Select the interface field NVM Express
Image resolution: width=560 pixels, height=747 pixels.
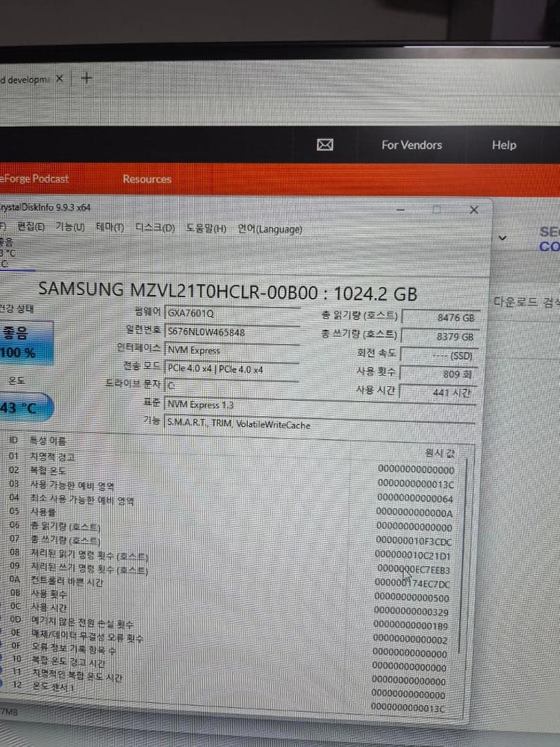click(232, 350)
